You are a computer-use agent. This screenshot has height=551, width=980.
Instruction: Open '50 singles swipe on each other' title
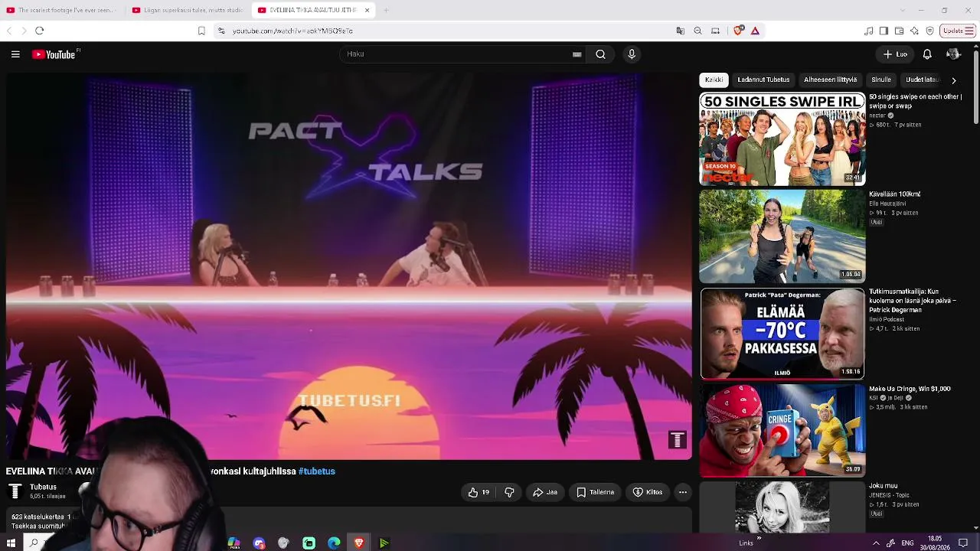[x=916, y=101]
